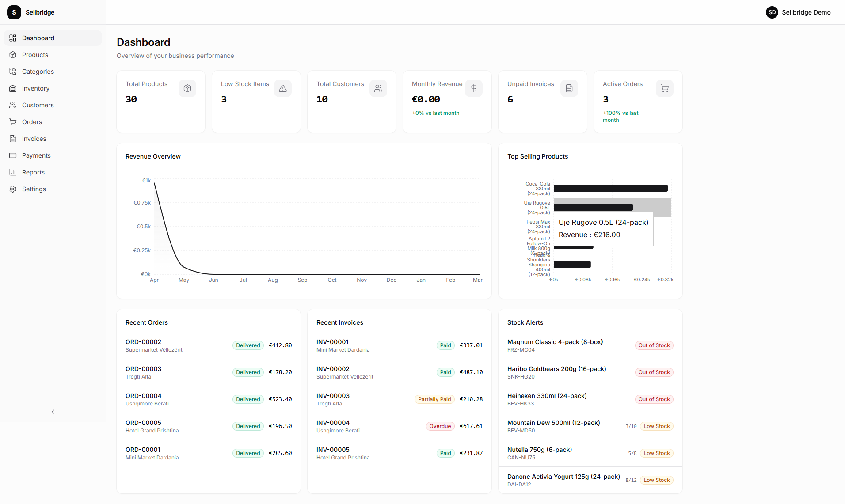Open order ORD-00002

[143, 342]
